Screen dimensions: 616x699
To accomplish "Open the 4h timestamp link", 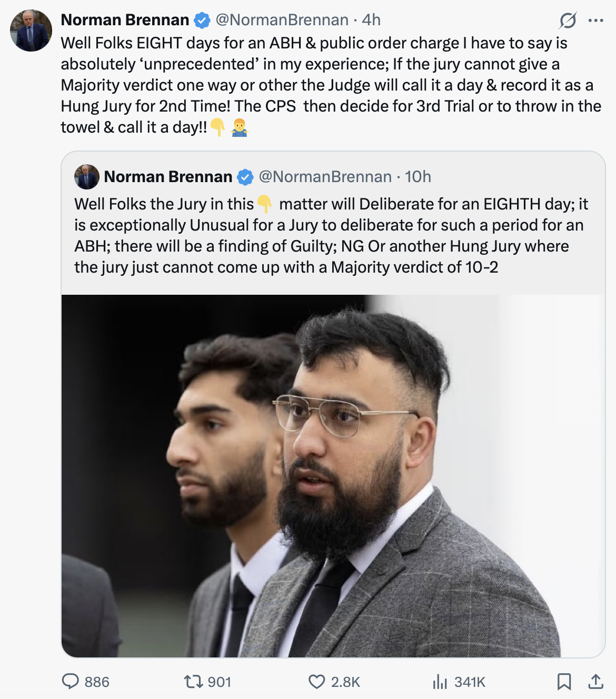I will pyautogui.click(x=371, y=20).
